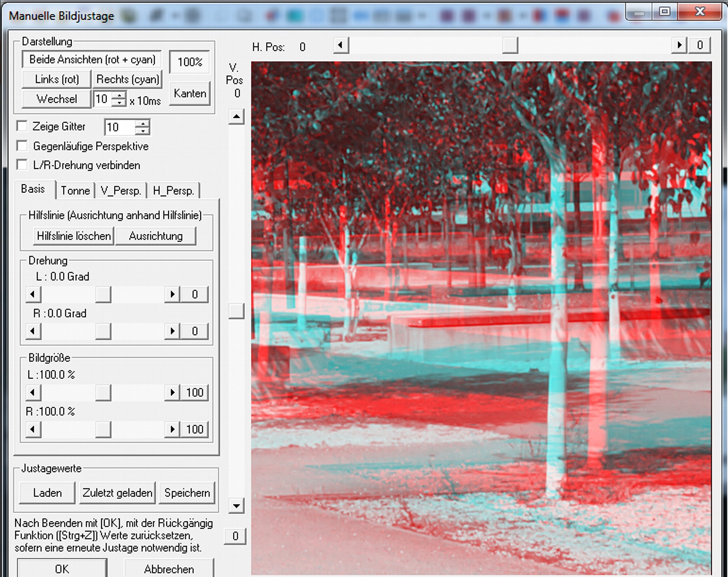Click Hilfslinie löschen button
The image size is (728, 577).
pos(74,236)
